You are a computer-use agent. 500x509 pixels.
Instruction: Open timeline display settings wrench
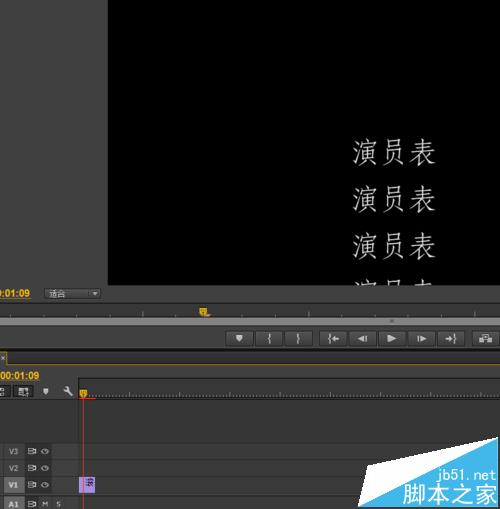click(68, 391)
